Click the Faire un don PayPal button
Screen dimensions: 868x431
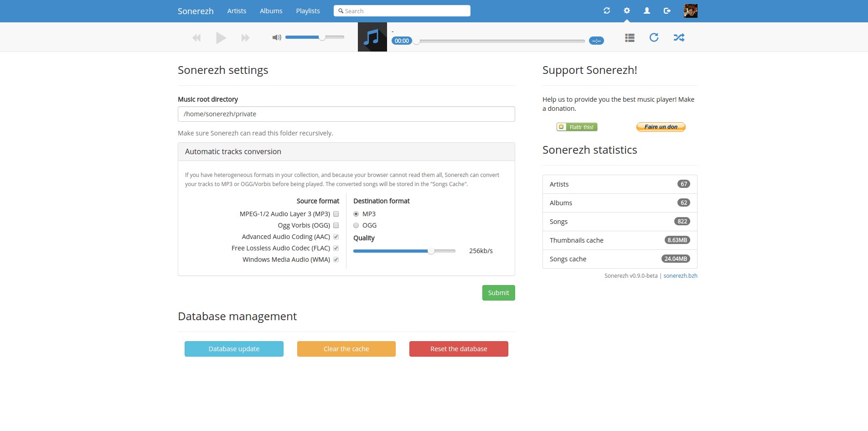click(x=661, y=127)
